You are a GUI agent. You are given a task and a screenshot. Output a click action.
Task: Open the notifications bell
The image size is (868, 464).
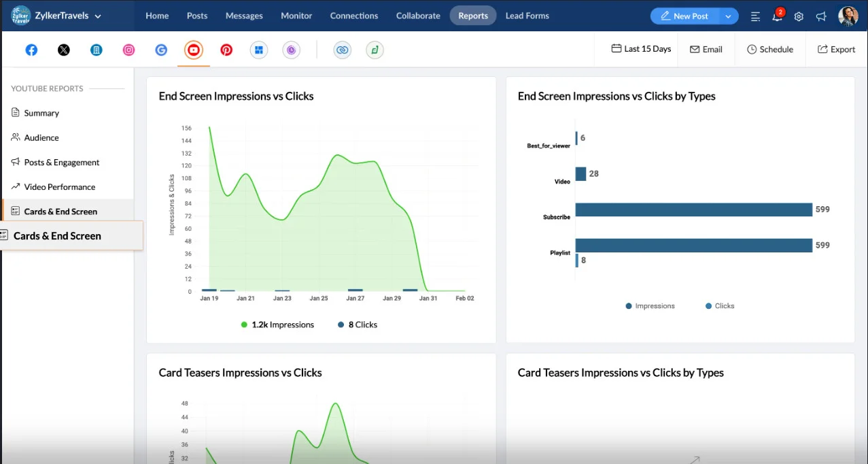click(x=777, y=16)
